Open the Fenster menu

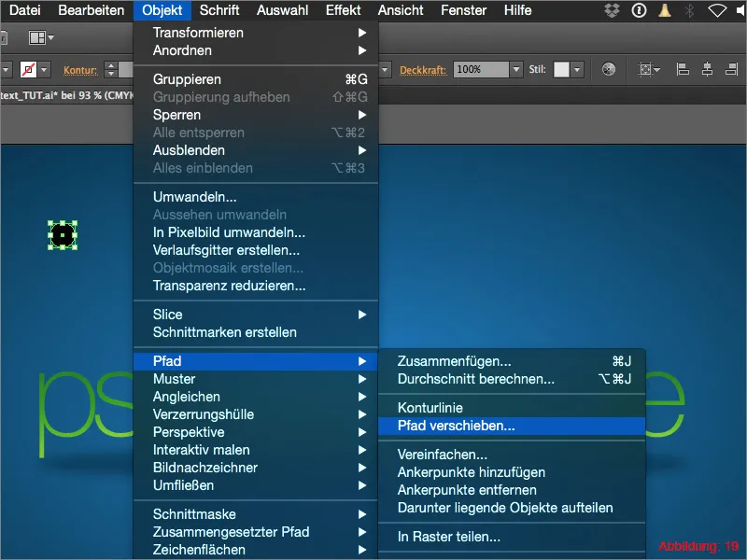click(463, 10)
